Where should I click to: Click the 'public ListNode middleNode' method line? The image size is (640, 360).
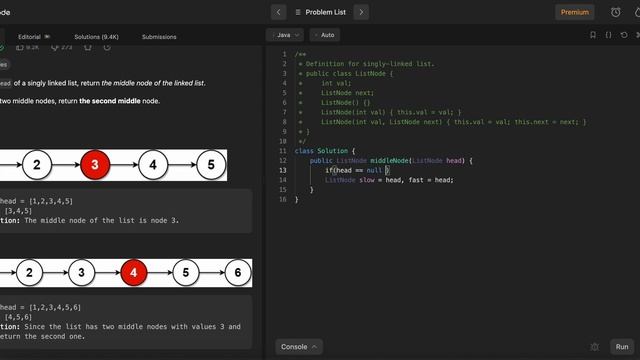[391, 161]
